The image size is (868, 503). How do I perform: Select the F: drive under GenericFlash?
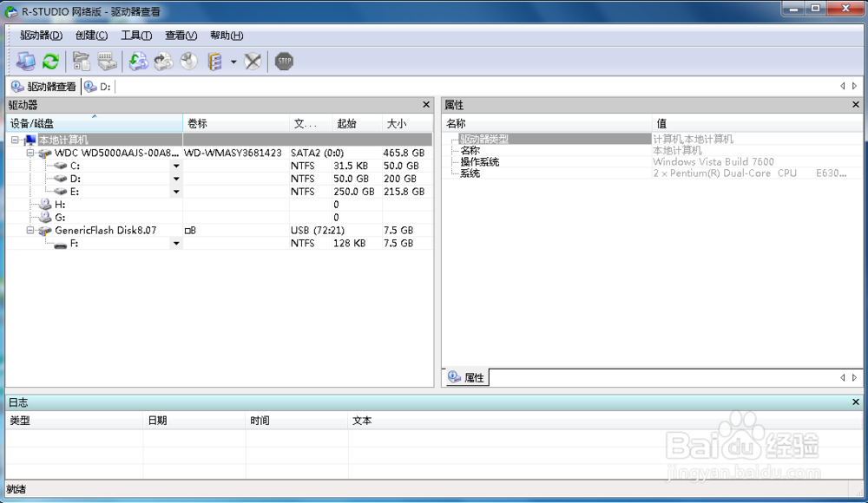(87, 243)
